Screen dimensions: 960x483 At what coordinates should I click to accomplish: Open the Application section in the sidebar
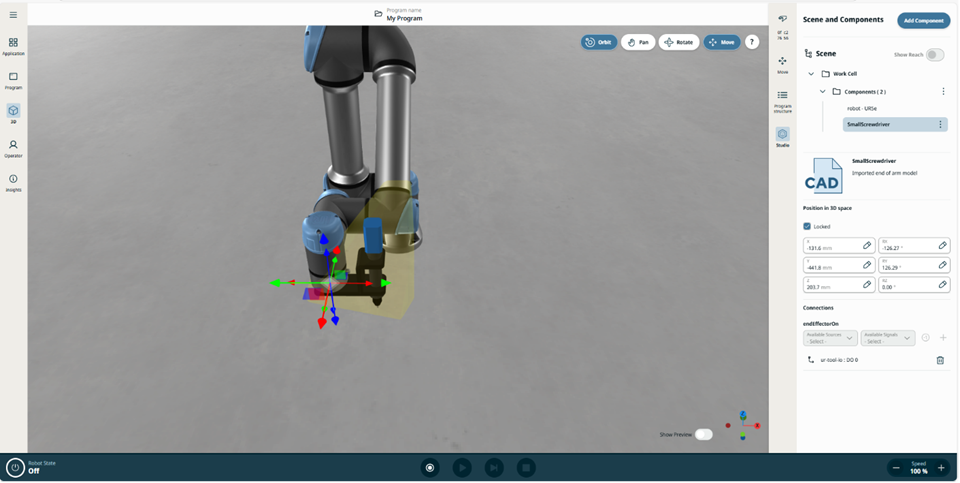pos(13,46)
